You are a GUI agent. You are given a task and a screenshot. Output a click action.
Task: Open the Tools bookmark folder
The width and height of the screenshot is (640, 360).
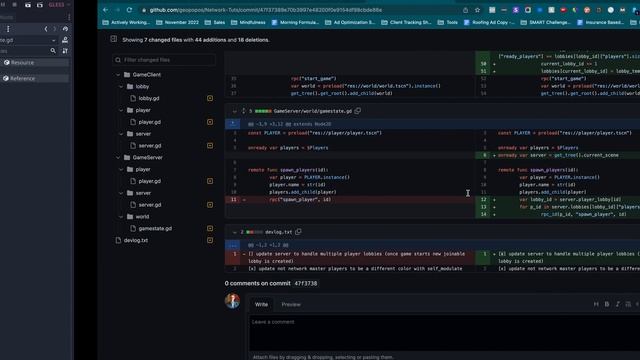click(x=448, y=22)
